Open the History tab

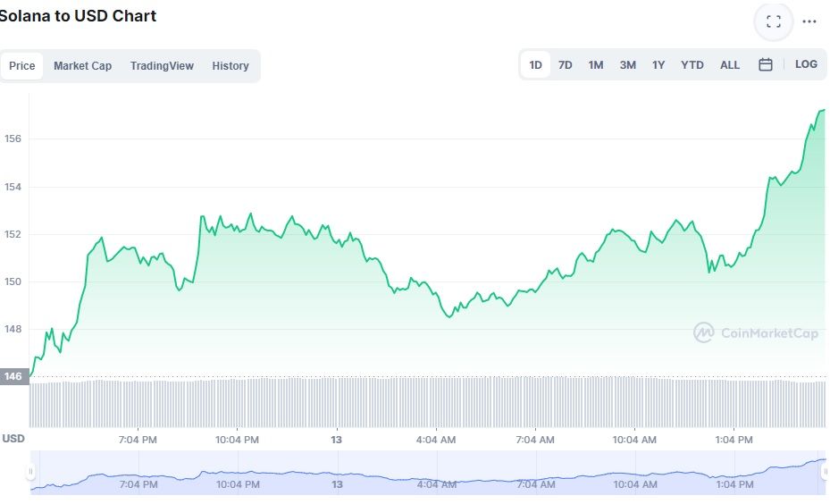[x=231, y=65]
